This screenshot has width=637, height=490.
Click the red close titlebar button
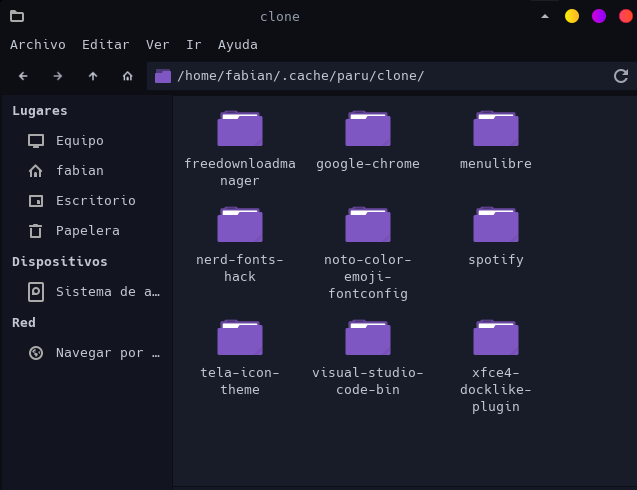pos(626,16)
